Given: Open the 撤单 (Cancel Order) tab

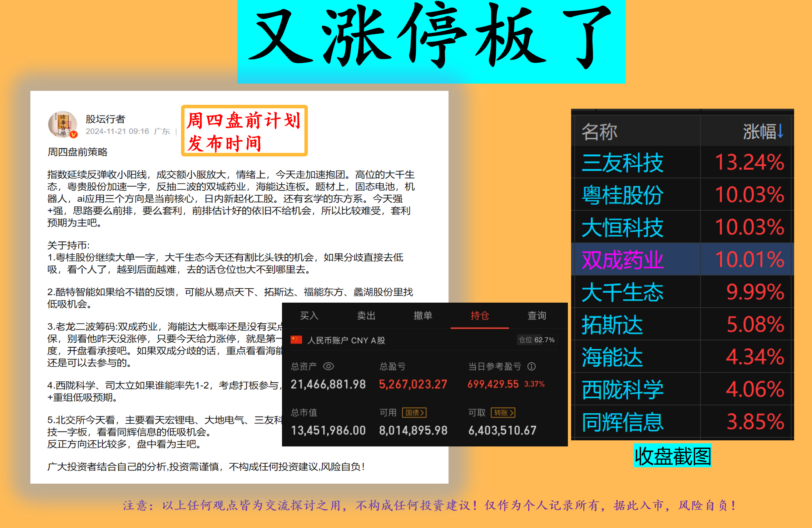Looking at the screenshot, I should point(424,316).
